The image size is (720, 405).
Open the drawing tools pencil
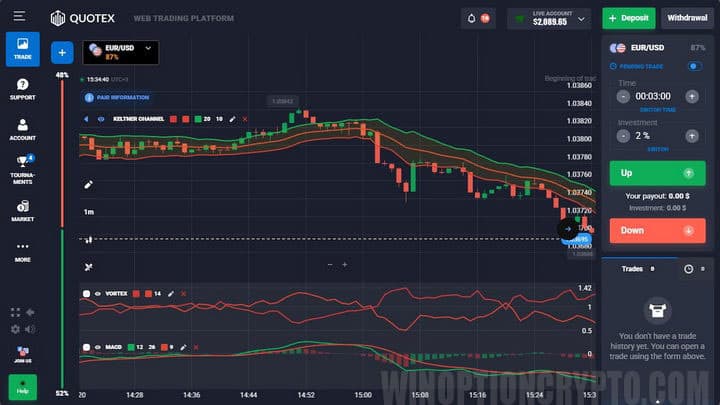tap(89, 185)
